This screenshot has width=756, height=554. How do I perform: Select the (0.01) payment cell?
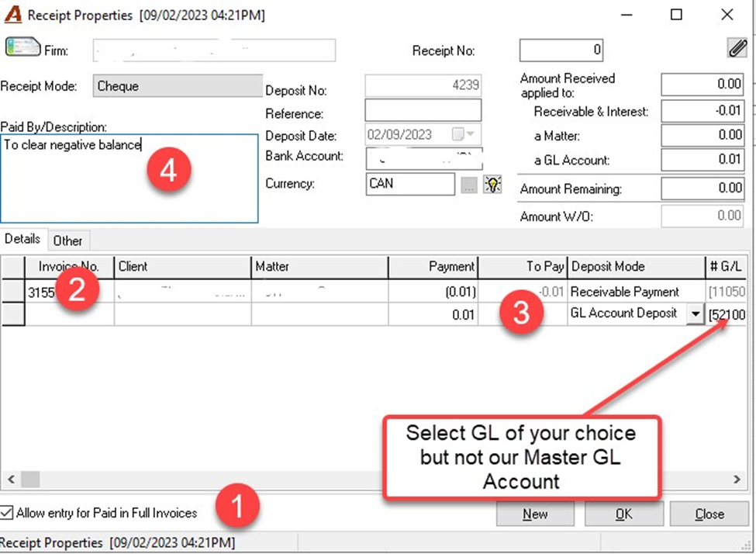click(433, 292)
